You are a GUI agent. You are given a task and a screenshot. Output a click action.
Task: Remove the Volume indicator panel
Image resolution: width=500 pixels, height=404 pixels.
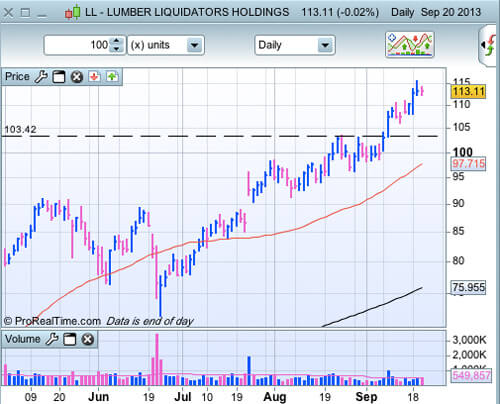point(88,339)
